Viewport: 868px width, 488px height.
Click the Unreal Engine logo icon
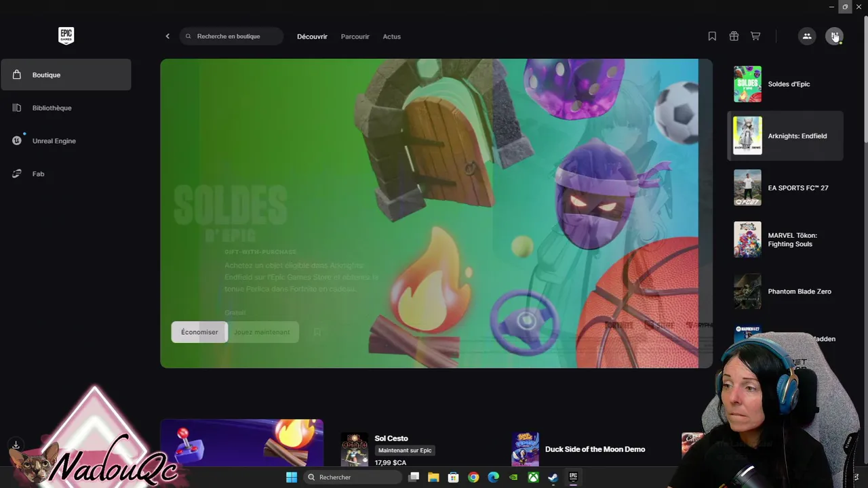[x=17, y=141]
